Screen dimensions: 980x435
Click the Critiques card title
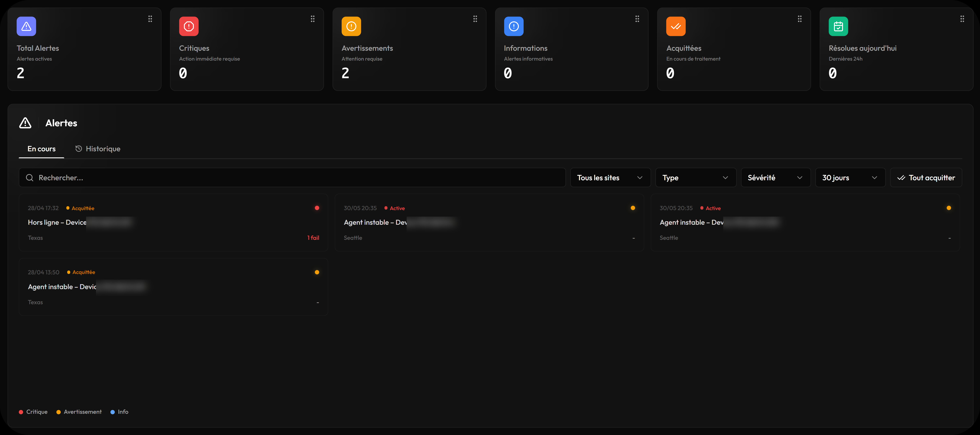194,48
